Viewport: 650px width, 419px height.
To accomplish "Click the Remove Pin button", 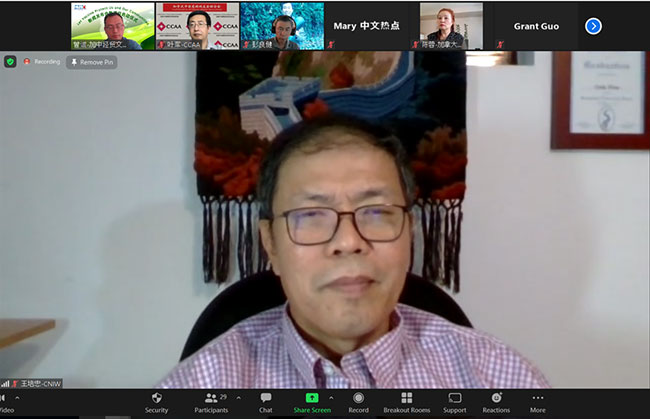I will [x=92, y=62].
